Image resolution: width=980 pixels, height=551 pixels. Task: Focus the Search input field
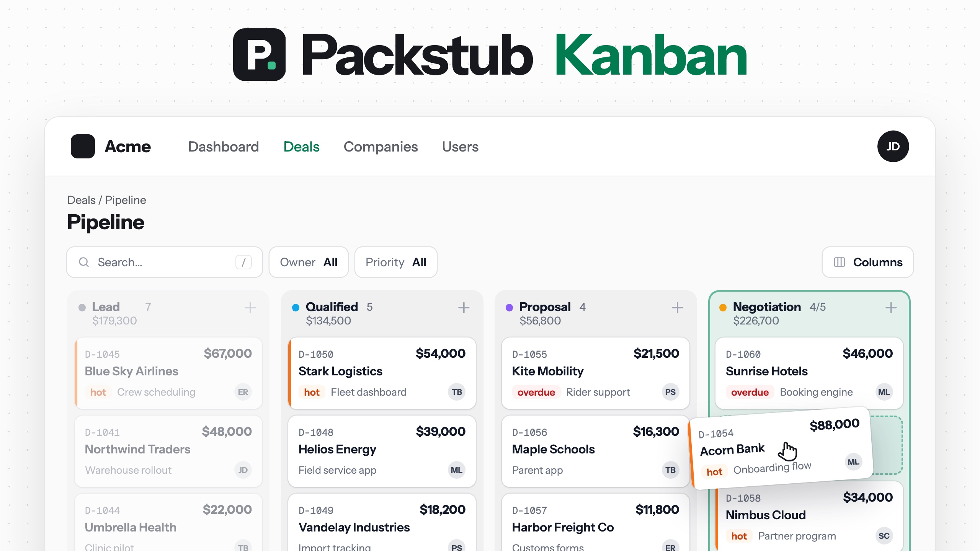(x=165, y=262)
